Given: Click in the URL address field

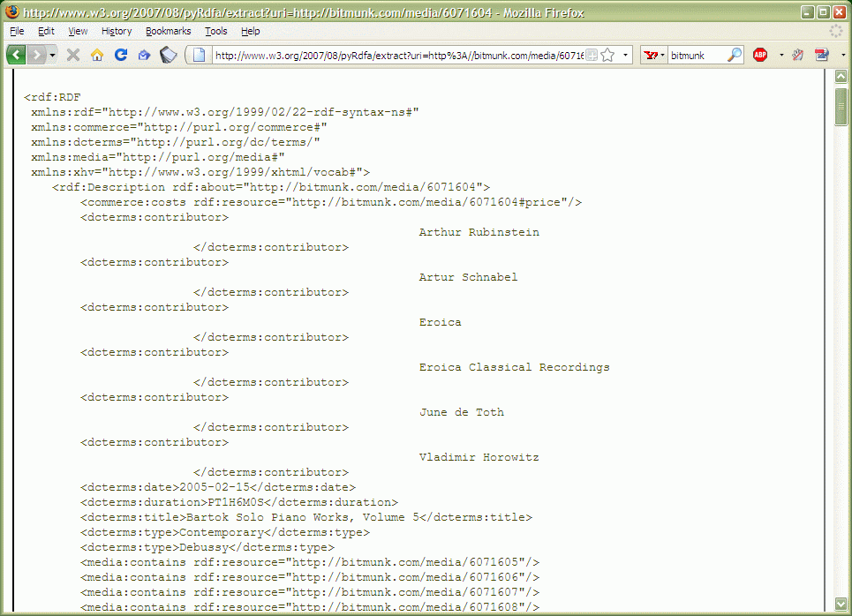Looking at the screenshot, I should coord(397,55).
